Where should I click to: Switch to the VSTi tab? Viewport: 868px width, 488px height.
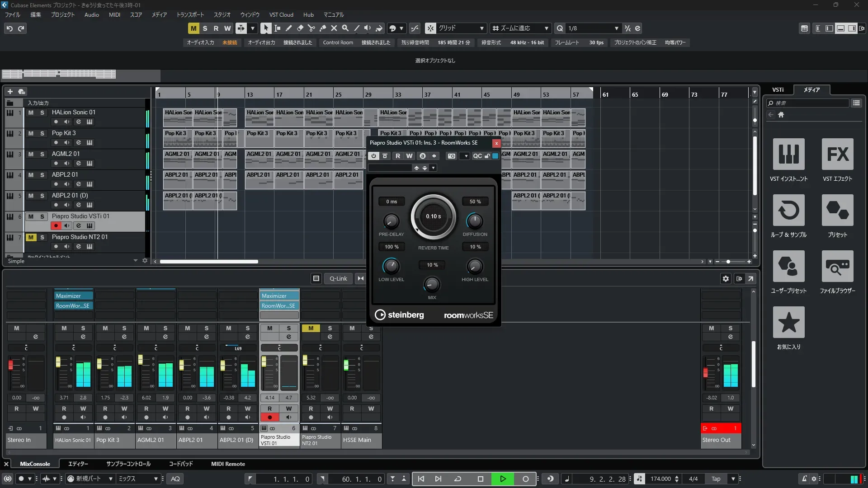778,90
